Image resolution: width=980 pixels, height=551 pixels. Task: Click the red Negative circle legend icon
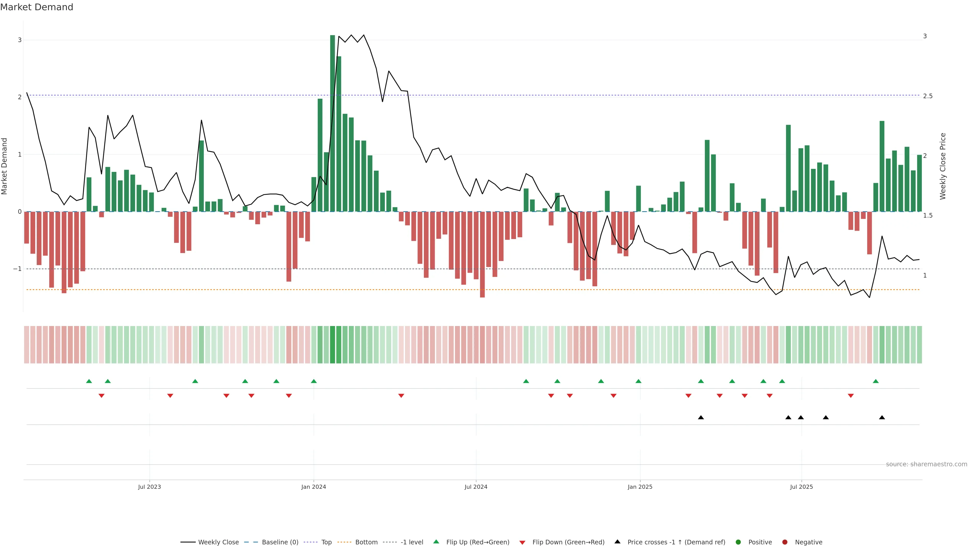tap(785, 542)
